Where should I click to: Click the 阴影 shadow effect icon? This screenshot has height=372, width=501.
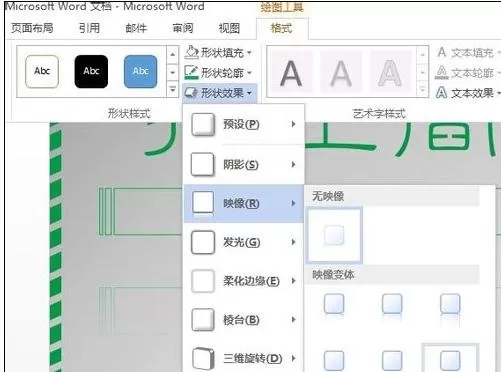point(202,164)
